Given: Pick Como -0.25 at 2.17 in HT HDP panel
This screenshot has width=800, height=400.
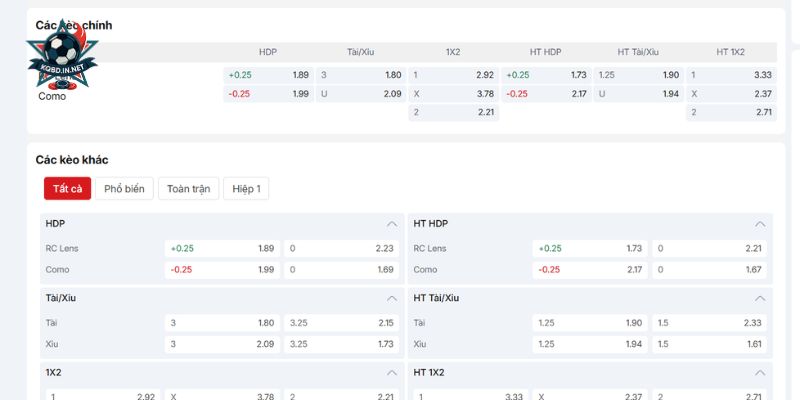Looking at the screenshot, I should 590,270.
